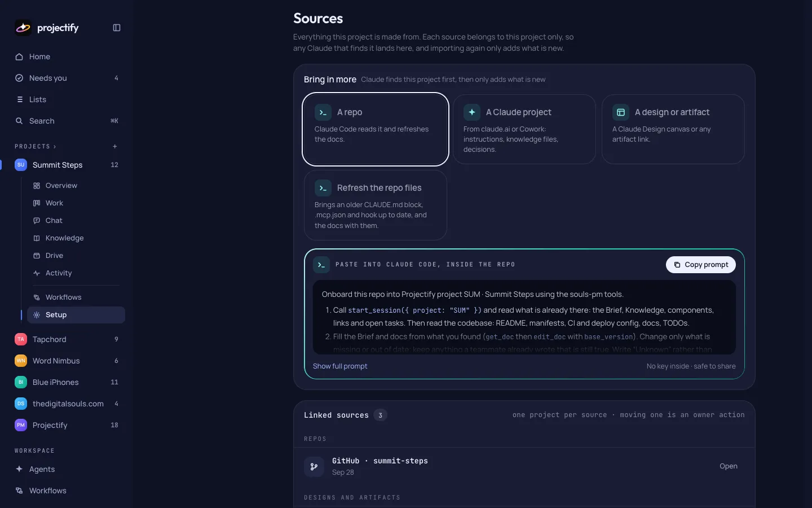Image resolution: width=812 pixels, height=508 pixels.
Task: Open the Blue iPhones project
Action: pyautogui.click(x=68, y=382)
